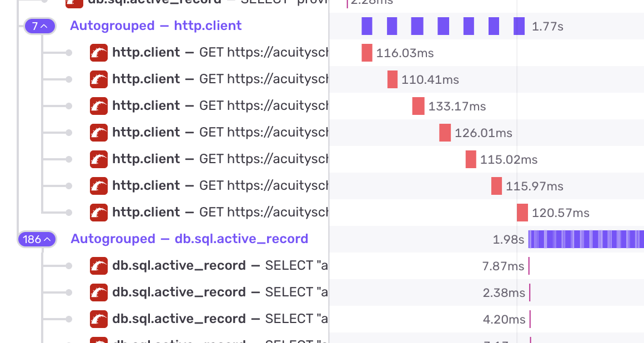Select the icon beside the 7.87ms db.sql.active_record query
The width and height of the screenshot is (644, 343).
click(98, 265)
